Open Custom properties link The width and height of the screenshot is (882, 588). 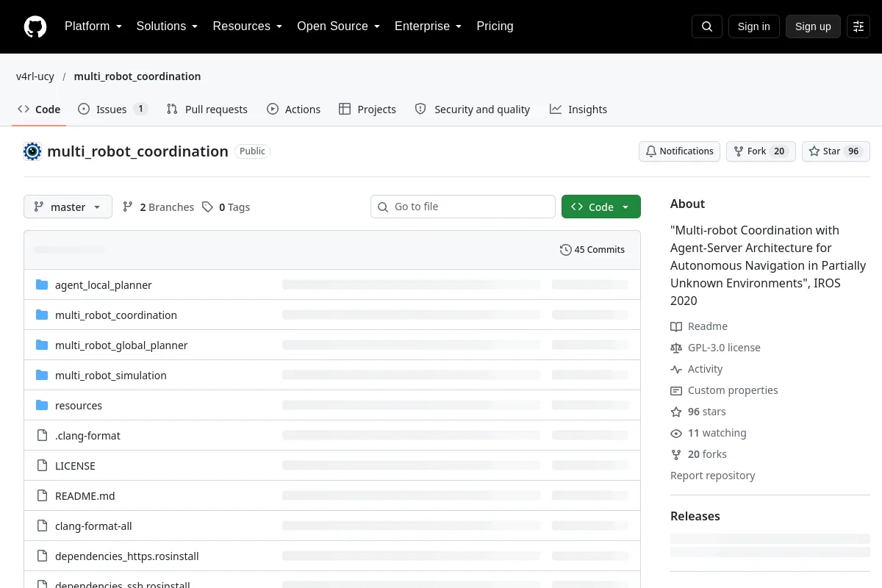point(724,390)
